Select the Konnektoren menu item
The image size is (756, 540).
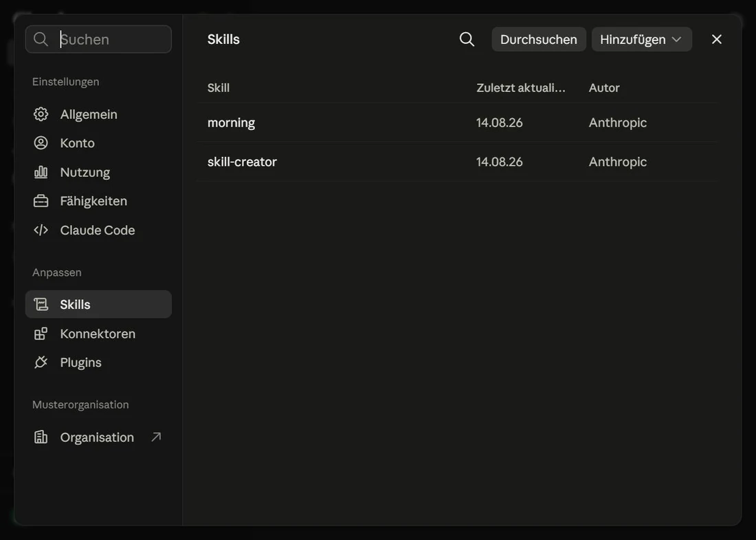coord(98,334)
